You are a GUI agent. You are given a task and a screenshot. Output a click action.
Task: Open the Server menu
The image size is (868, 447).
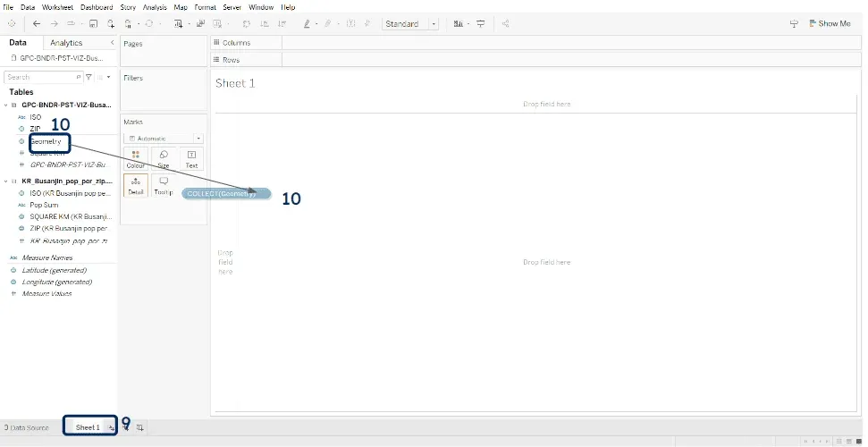coord(232,7)
